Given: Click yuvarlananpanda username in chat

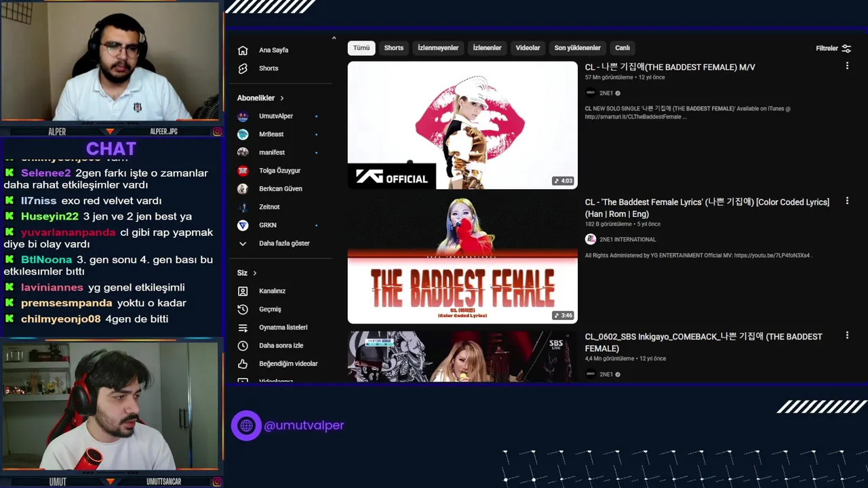Looking at the screenshot, I should point(68,232).
